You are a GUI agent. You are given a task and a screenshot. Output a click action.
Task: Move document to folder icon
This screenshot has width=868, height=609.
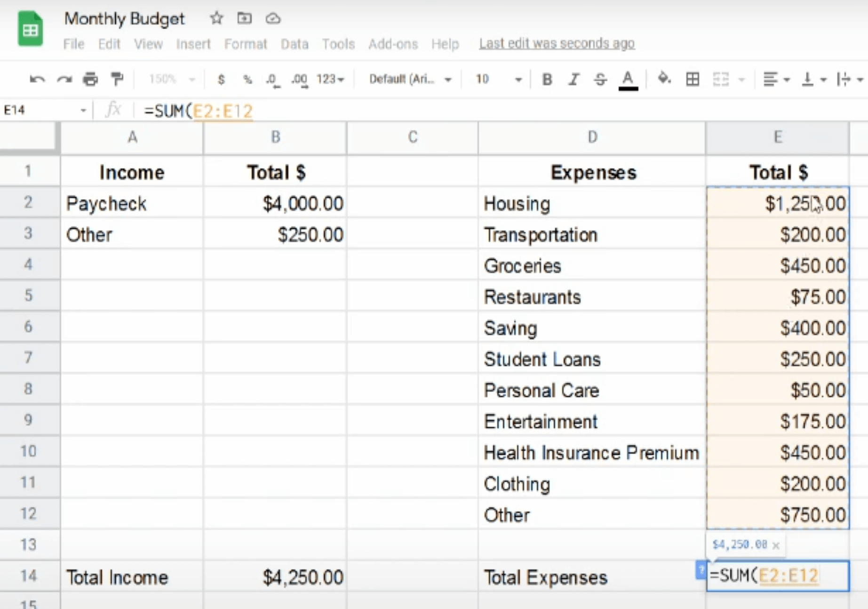pyautogui.click(x=244, y=18)
